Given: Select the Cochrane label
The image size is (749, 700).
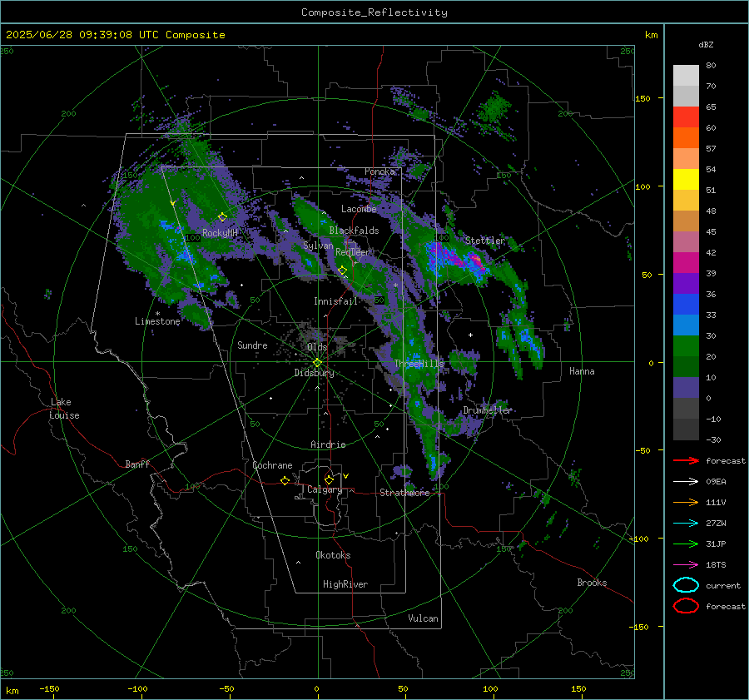Looking at the screenshot, I should point(272,465).
